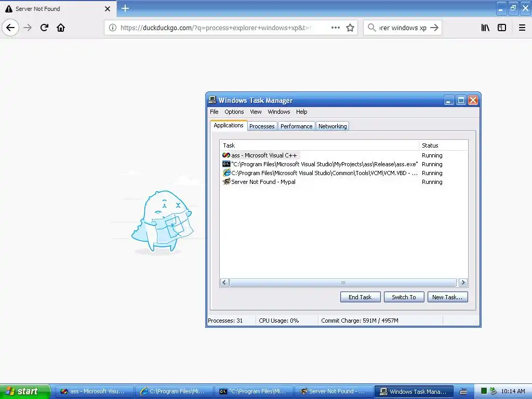Show site information icon in address bar
This screenshot has width=532, height=399.
pyautogui.click(x=113, y=28)
